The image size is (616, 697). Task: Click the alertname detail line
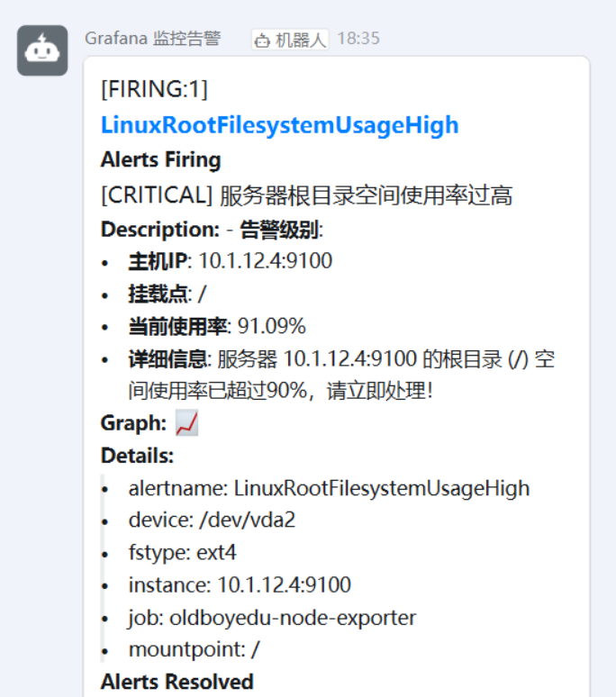pos(329,488)
